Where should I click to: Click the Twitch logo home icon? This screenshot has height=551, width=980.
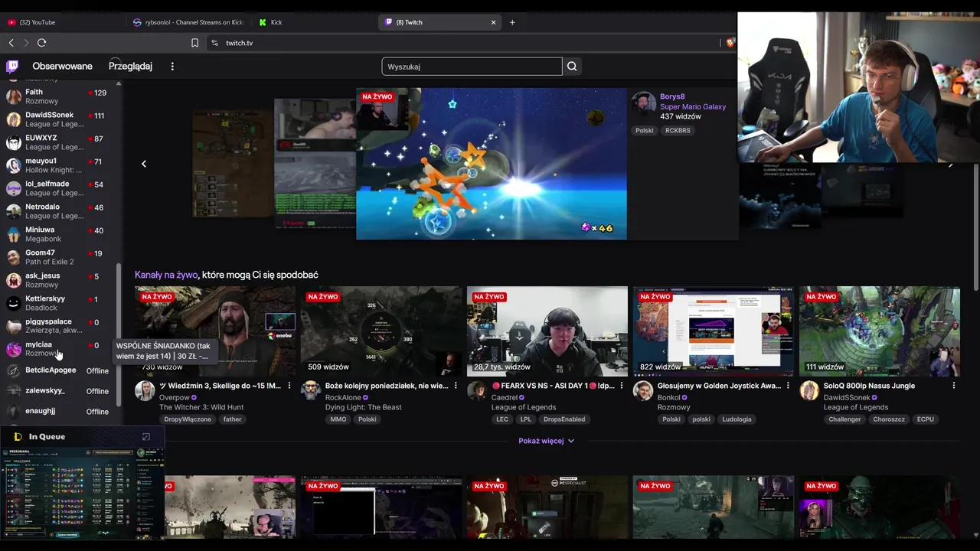pos(12,67)
